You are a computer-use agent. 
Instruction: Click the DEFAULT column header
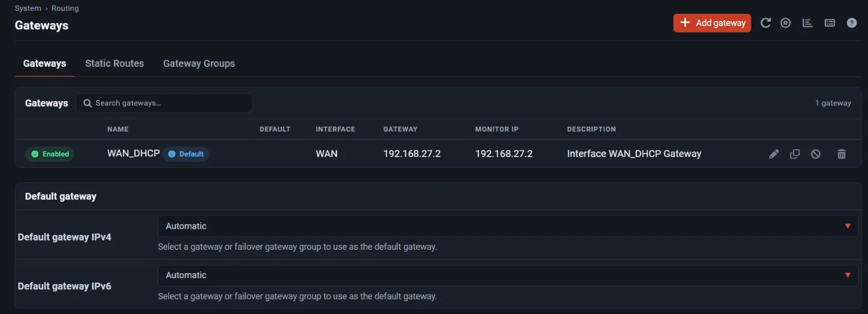[x=275, y=129]
